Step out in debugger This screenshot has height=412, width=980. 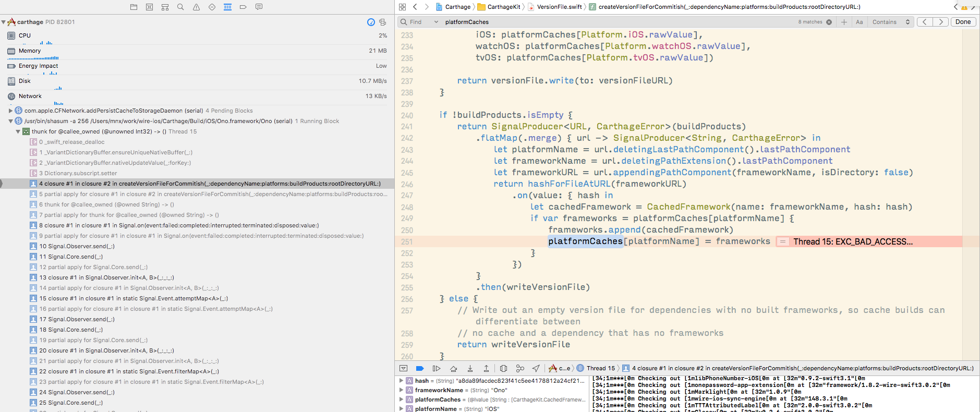tap(486, 368)
